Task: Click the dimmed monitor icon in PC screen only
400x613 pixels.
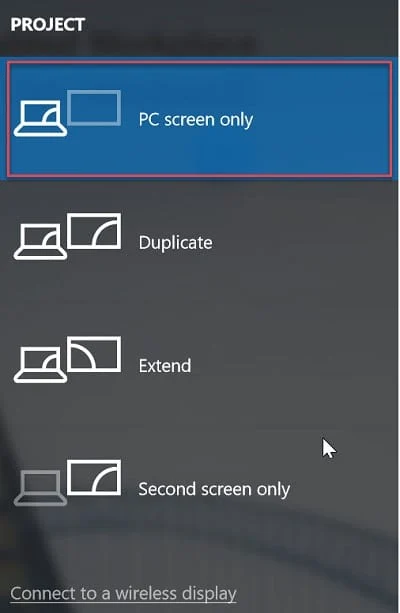Action: pos(94,108)
